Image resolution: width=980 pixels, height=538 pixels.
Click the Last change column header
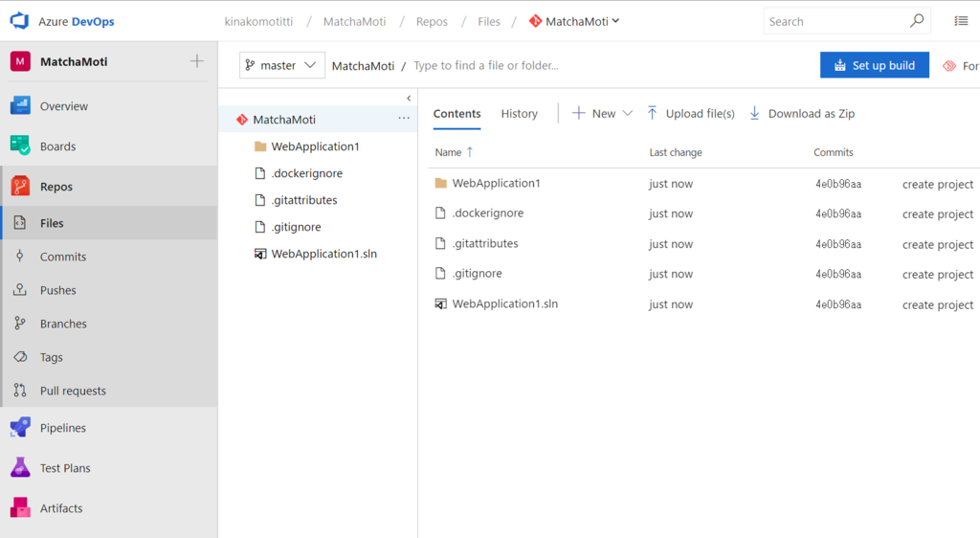coord(676,152)
